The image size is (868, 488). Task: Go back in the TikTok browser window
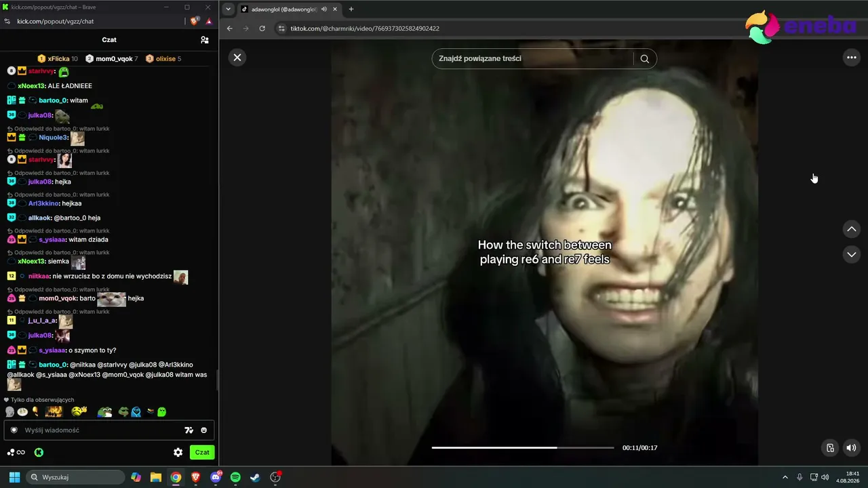pos(229,28)
